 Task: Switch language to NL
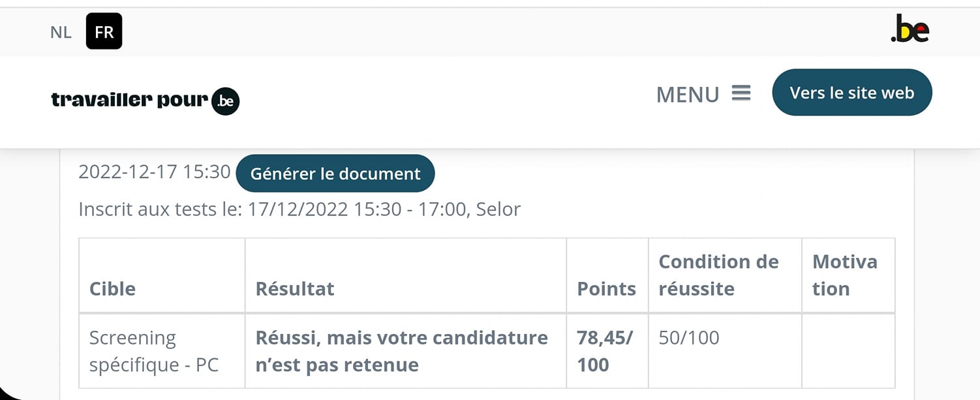tap(61, 32)
